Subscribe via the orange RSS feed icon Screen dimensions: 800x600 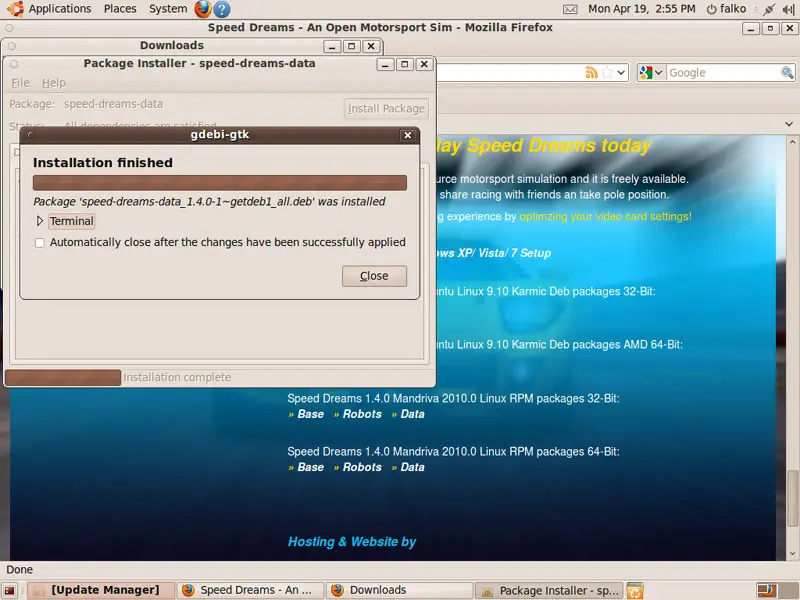click(x=591, y=72)
